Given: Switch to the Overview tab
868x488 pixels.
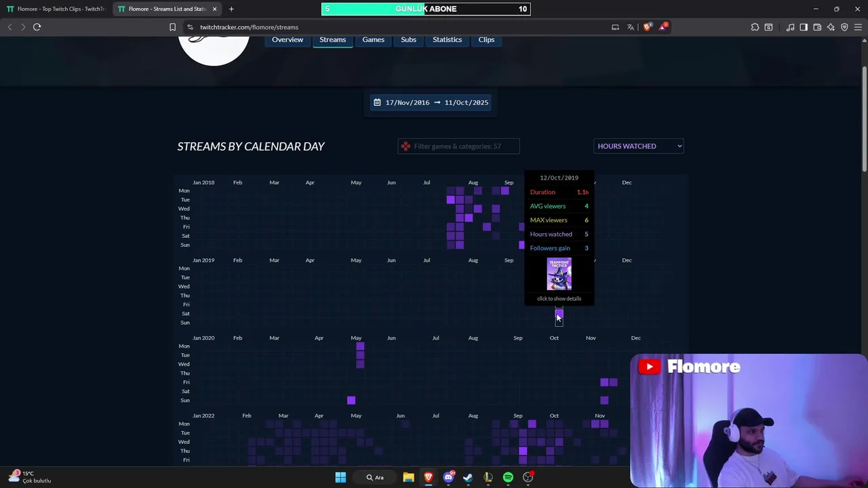Looking at the screenshot, I should coord(288,39).
